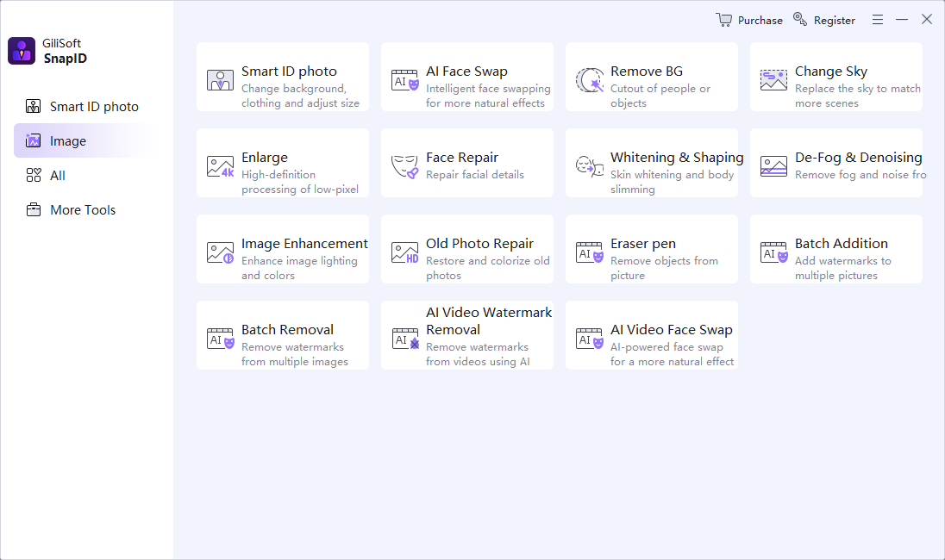Click 'Skin whitening and body slimming' text
Screen dimensions: 945x560
[x=672, y=182]
